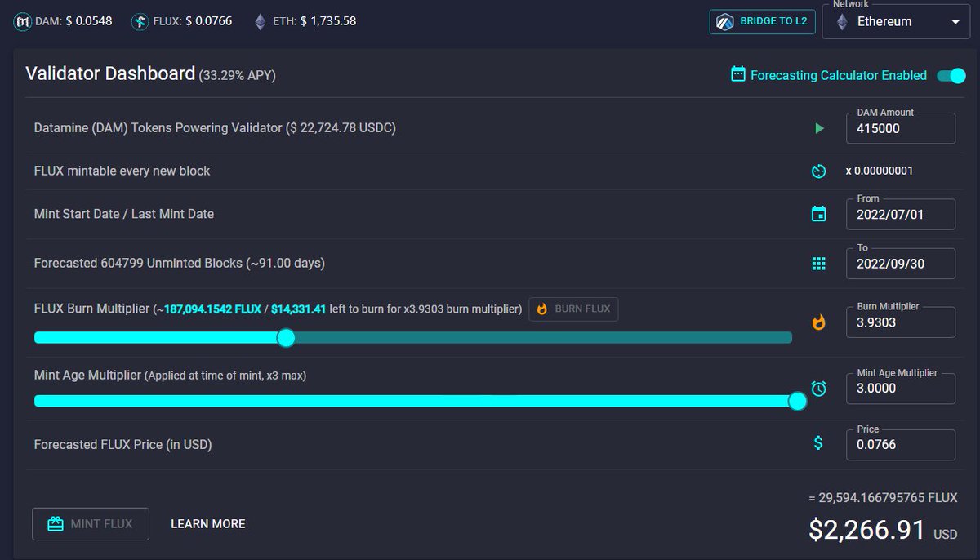The image size is (980, 560).
Task: Click the Mint Age Multiplier 3.0000 input field
Action: point(901,388)
